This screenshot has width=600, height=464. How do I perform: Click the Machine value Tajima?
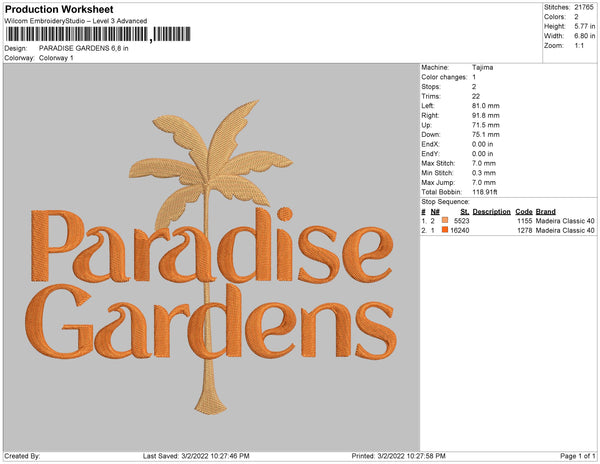pyautogui.click(x=483, y=67)
